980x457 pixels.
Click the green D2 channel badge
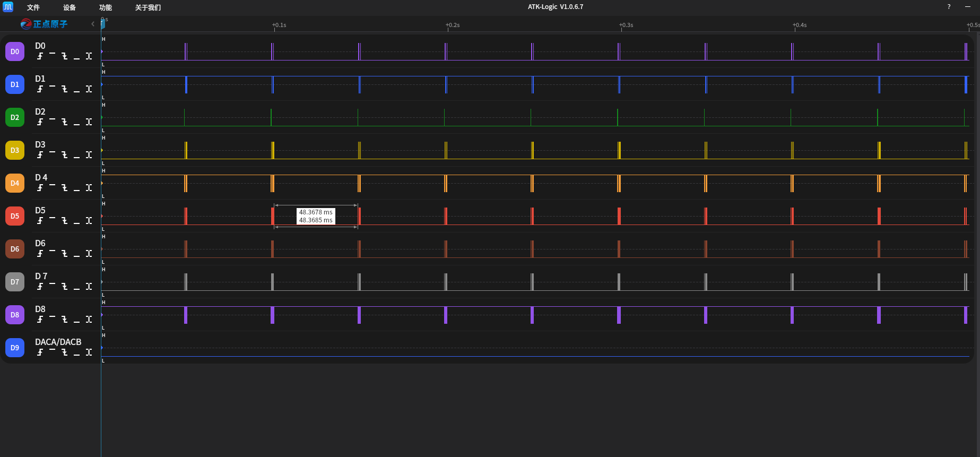click(15, 117)
